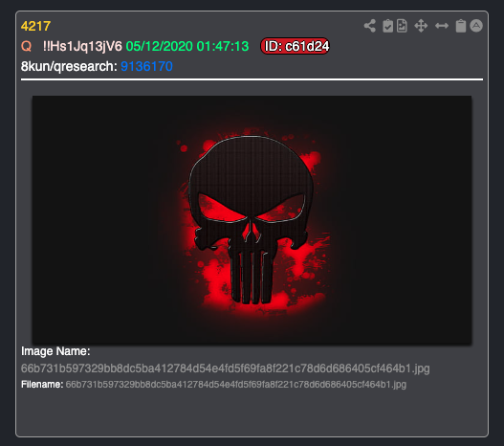Open post number 4217 link

pyautogui.click(x=35, y=26)
